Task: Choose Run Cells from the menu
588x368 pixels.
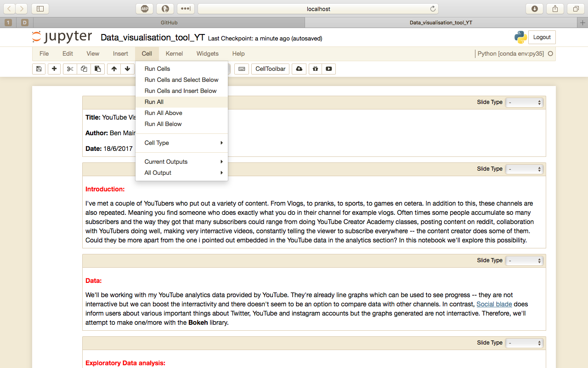Action: coord(181,69)
